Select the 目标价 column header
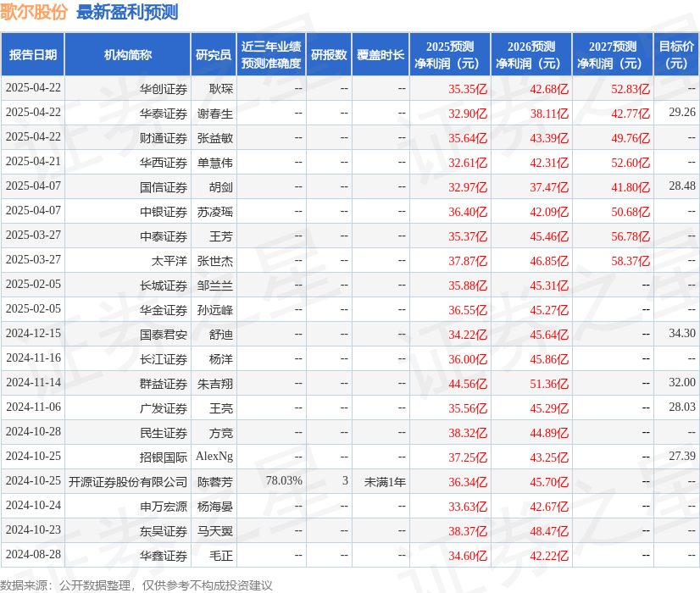Viewport: 700px width, 593px height. 676,55
